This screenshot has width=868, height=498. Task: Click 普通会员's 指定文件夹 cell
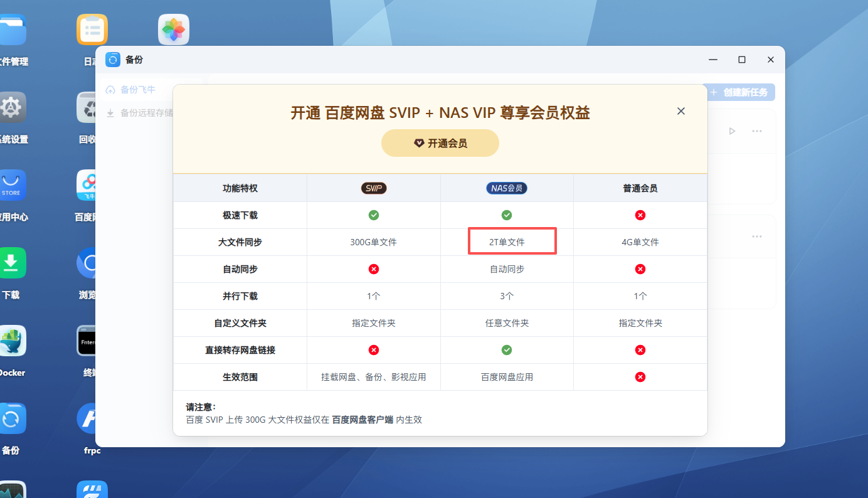coord(640,323)
